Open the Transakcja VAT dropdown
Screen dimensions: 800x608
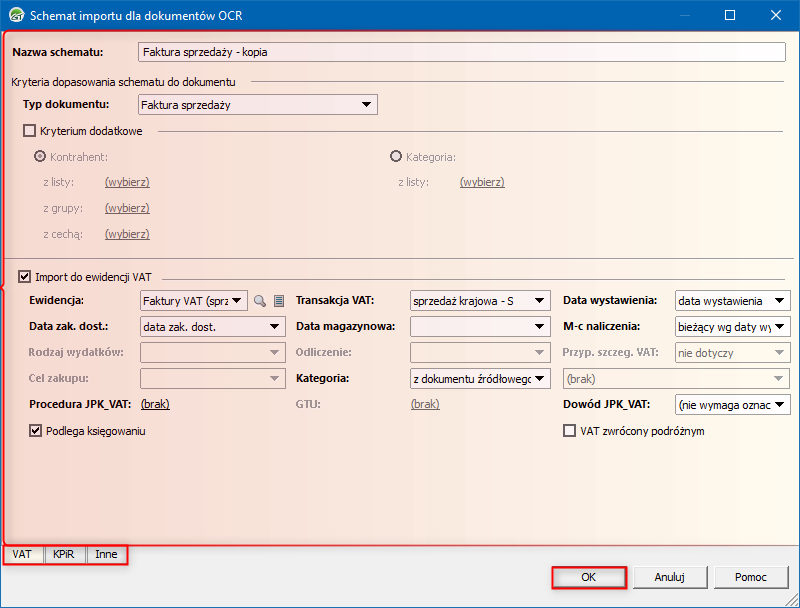(480, 301)
